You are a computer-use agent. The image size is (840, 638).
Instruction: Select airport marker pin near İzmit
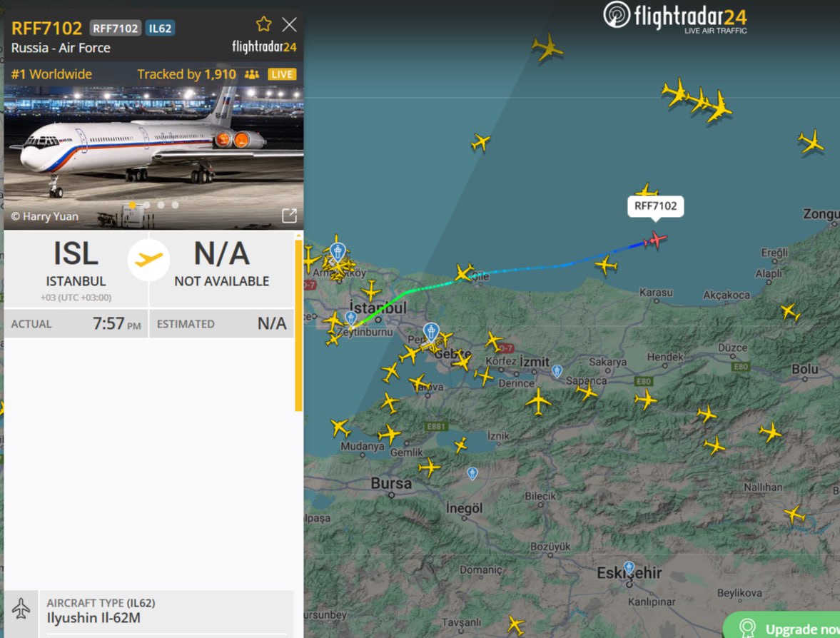click(x=557, y=370)
